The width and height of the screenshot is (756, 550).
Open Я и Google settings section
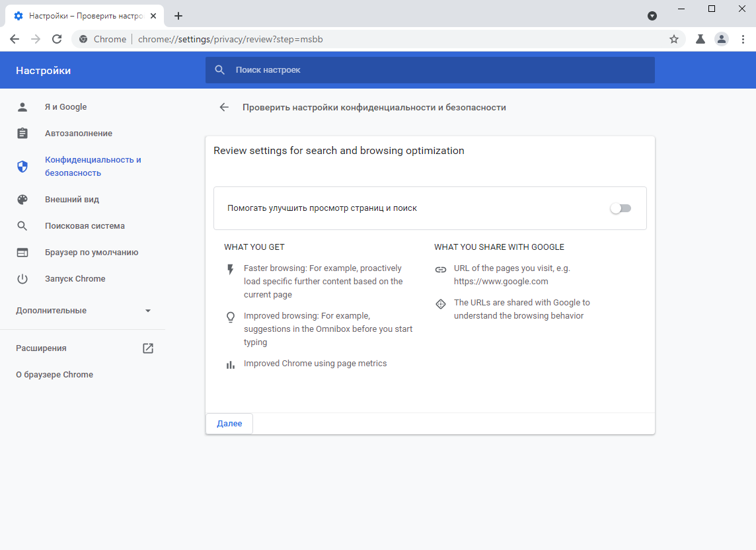click(65, 107)
